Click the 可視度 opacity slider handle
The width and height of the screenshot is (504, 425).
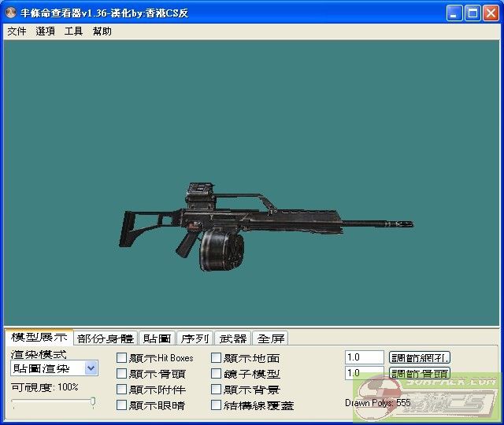tap(93, 402)
